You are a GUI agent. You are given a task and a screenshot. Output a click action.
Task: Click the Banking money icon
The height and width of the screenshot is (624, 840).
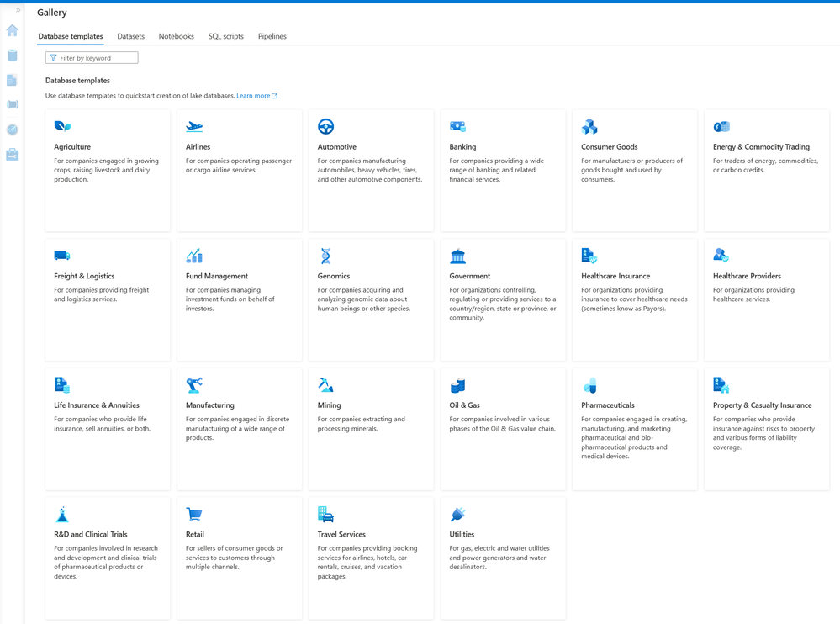[x=457, y=126]
